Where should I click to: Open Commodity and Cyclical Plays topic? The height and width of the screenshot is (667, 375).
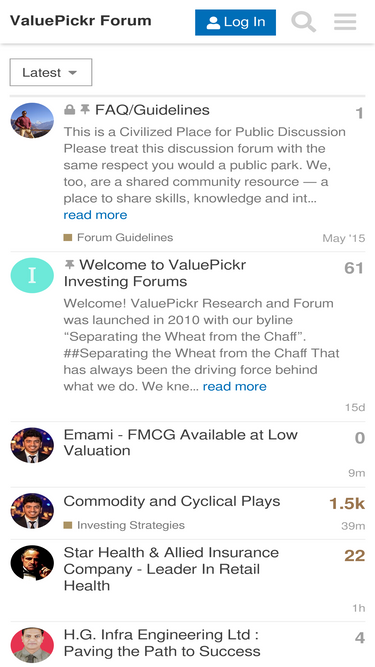coord(172,501)
